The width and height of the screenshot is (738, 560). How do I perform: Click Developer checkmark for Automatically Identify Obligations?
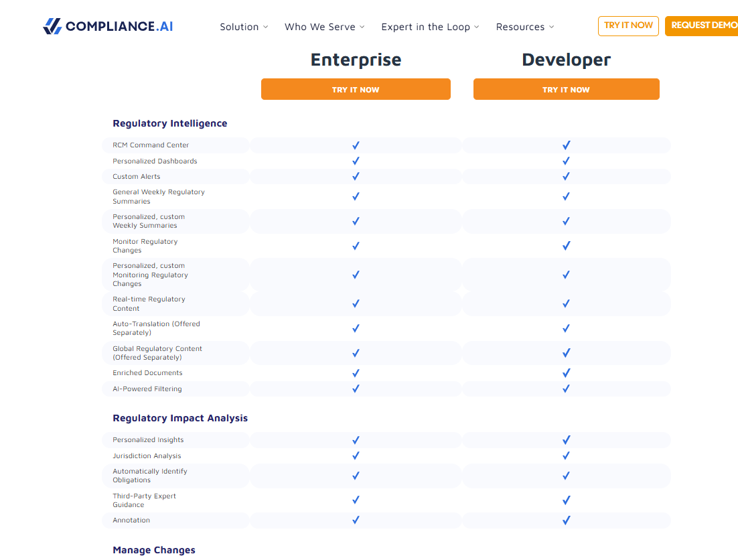566,476
